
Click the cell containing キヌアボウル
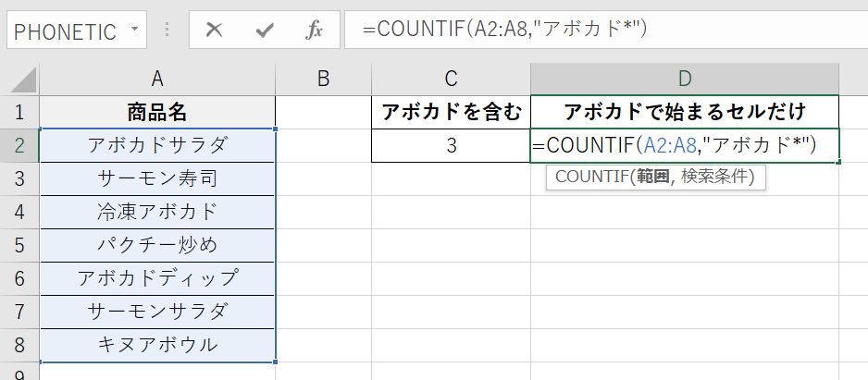point(157,345)
